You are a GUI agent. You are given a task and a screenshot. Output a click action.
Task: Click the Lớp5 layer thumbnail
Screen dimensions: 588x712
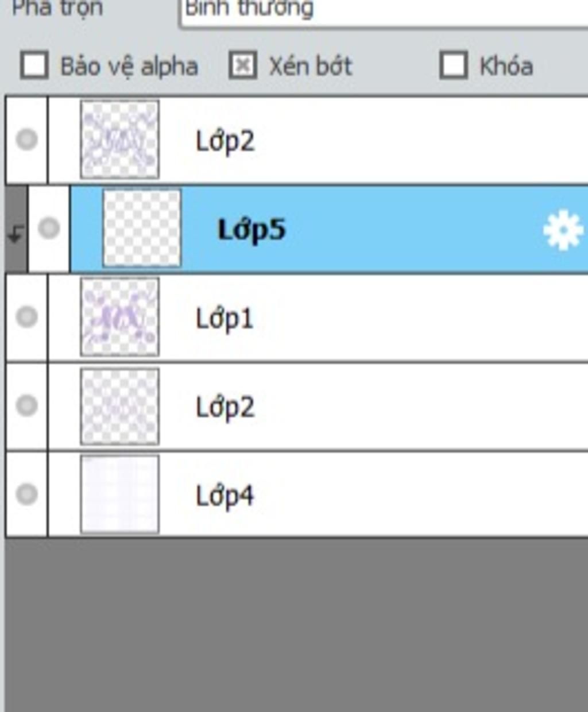click(x=141, y=229)
